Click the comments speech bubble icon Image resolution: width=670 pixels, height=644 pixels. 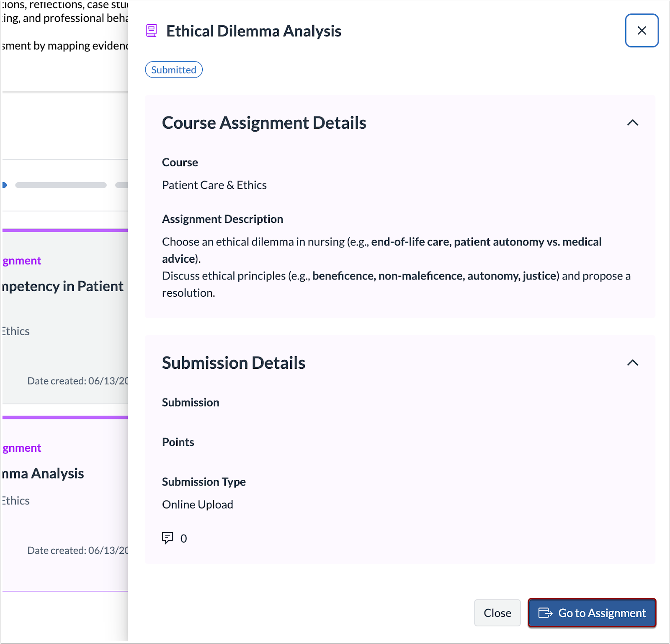click(167, 538)
